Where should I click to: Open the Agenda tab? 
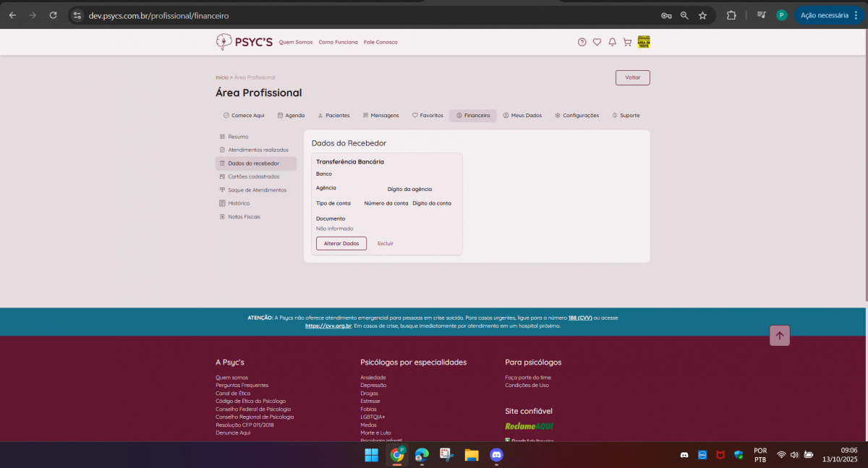point(291,116)
